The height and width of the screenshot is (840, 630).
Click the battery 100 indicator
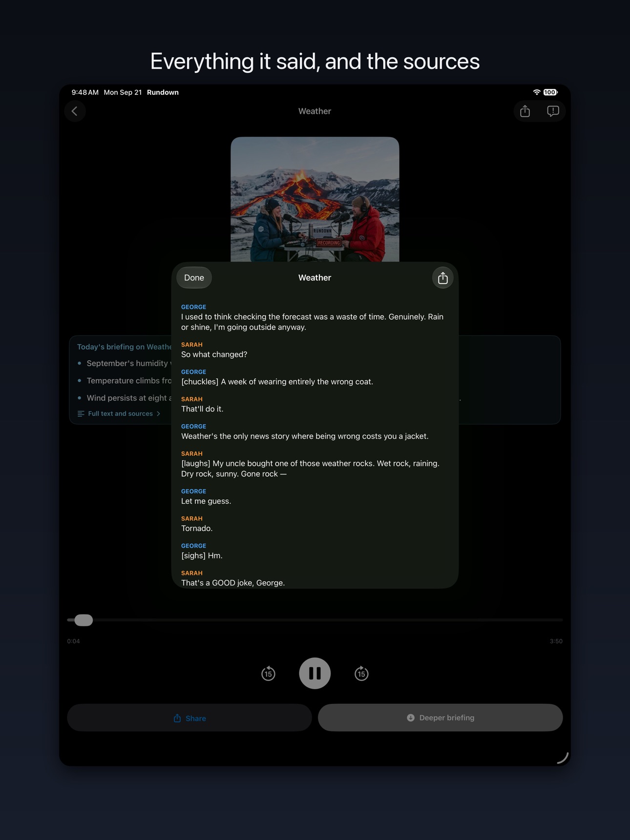click(x=550, y=92)
